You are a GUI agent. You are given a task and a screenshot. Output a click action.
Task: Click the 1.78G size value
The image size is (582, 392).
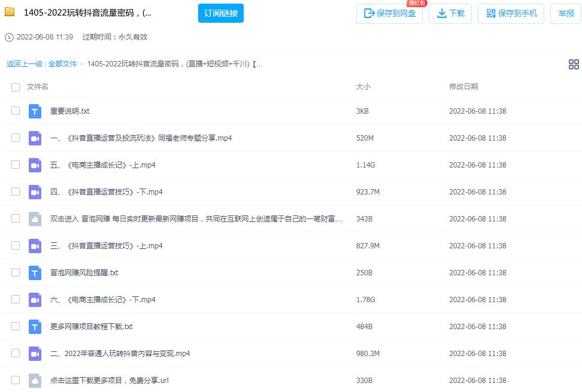366,300
